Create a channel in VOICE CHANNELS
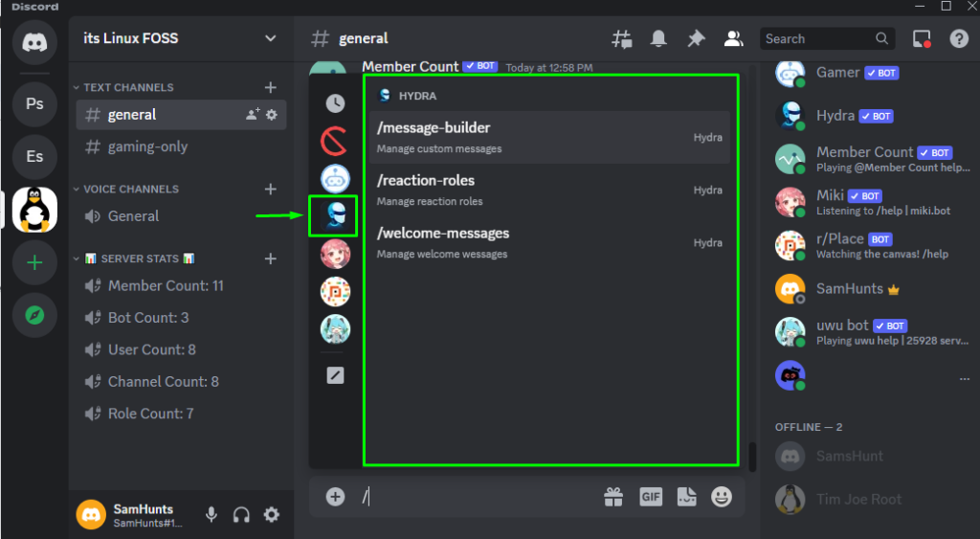Viewport: 980px width, 539px height. coord(271,189)
